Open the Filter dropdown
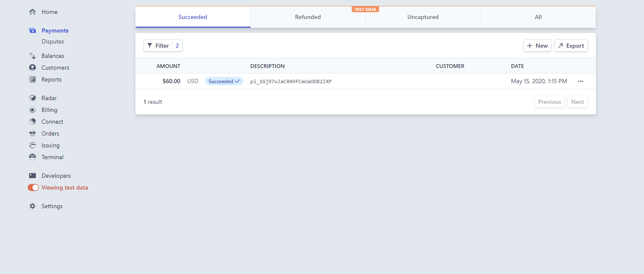This screenshot has height=274, width=644. click(163, 46)
